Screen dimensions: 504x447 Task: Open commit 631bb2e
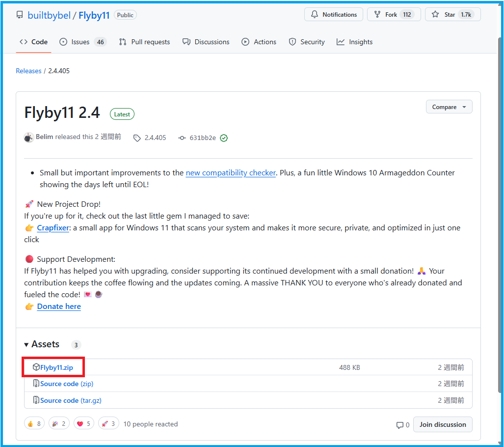(203, 138)
